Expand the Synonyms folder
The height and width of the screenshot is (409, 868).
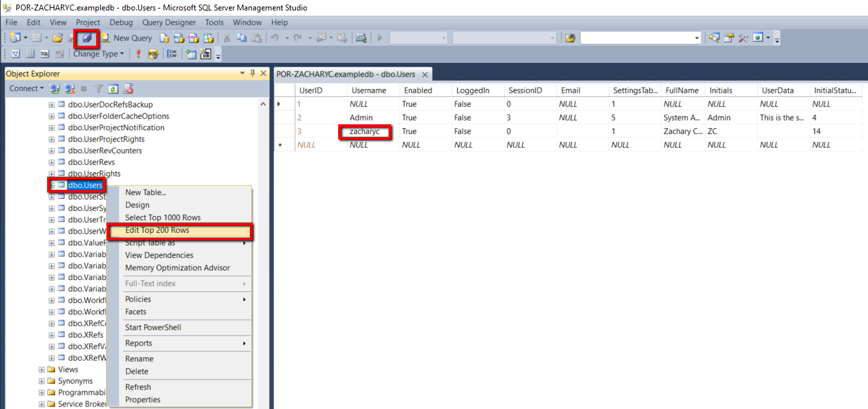42,381
